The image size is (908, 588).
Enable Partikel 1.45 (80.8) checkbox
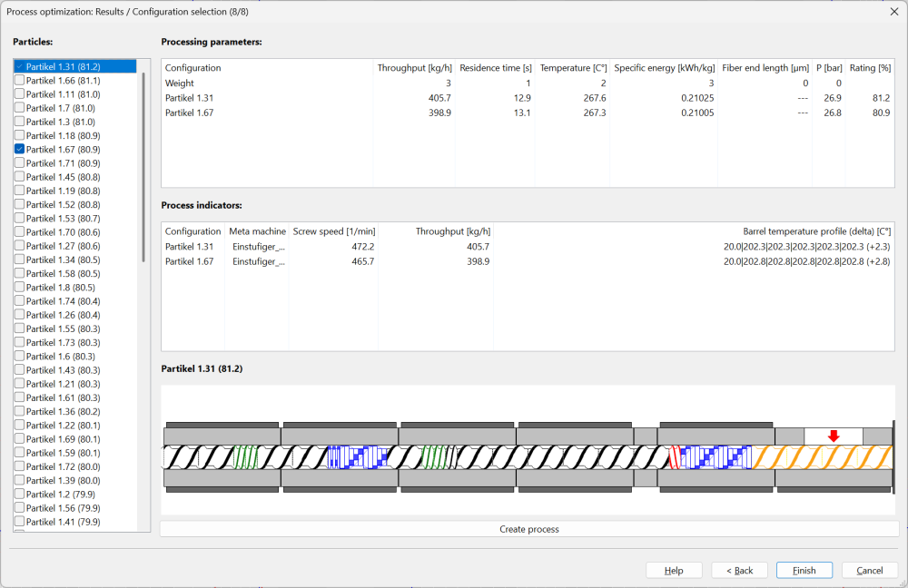20,177
